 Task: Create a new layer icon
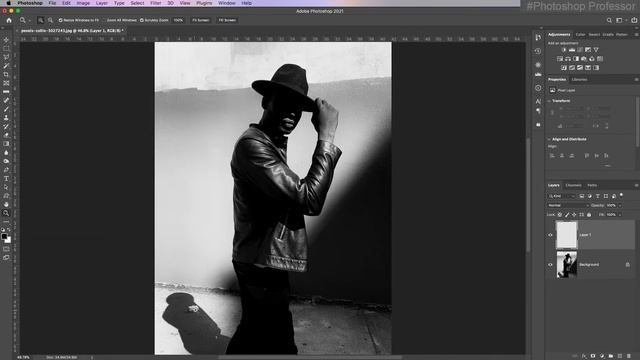click(x=620, y=356)
